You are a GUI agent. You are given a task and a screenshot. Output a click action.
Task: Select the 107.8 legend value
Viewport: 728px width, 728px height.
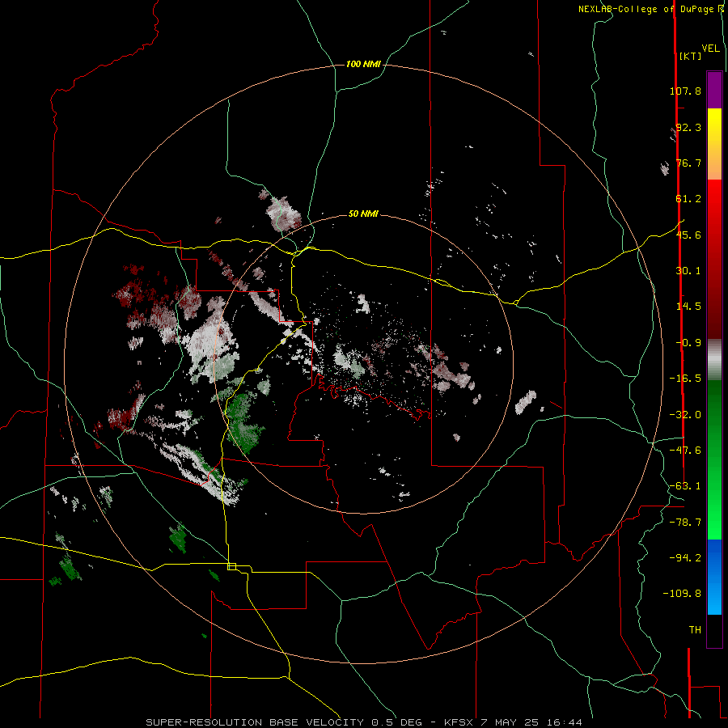685,91
